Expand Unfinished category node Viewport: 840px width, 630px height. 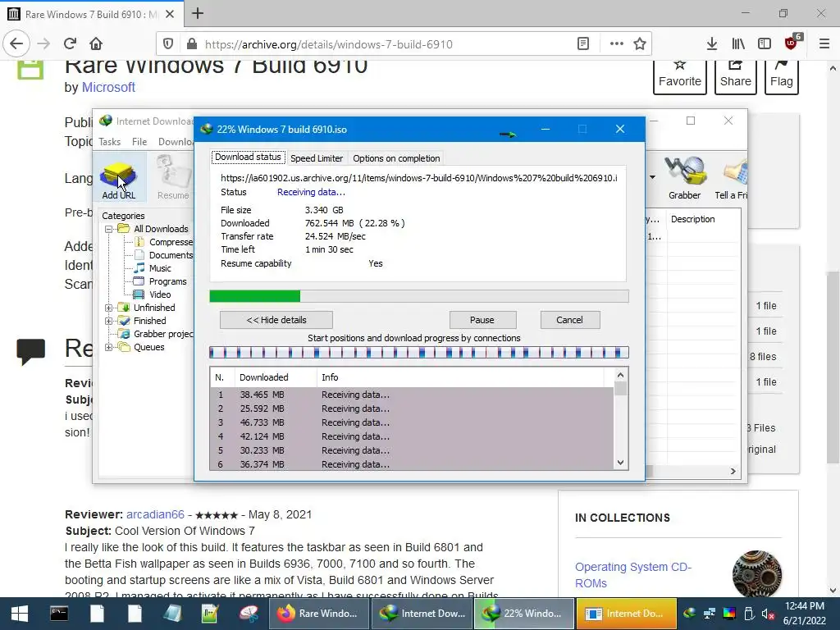coord(108,308)
